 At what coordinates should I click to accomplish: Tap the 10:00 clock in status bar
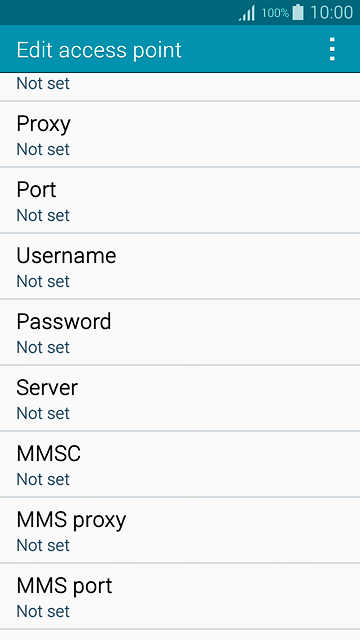(x=331, y=13)
